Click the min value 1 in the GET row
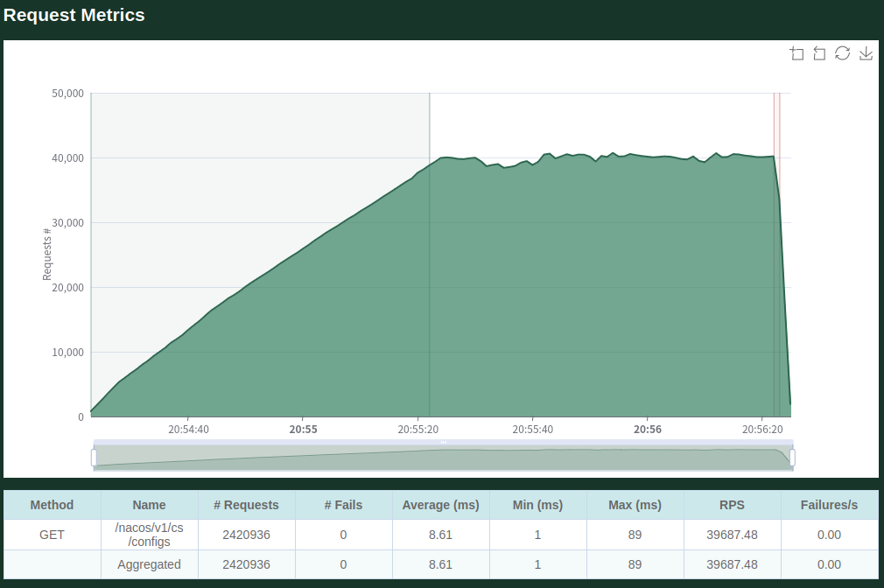The image size is (884, 588). click(538, 535)
